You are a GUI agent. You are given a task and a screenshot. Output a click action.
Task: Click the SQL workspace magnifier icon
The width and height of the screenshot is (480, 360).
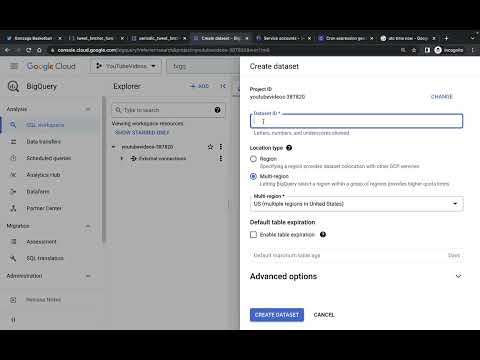pos(13,125)
